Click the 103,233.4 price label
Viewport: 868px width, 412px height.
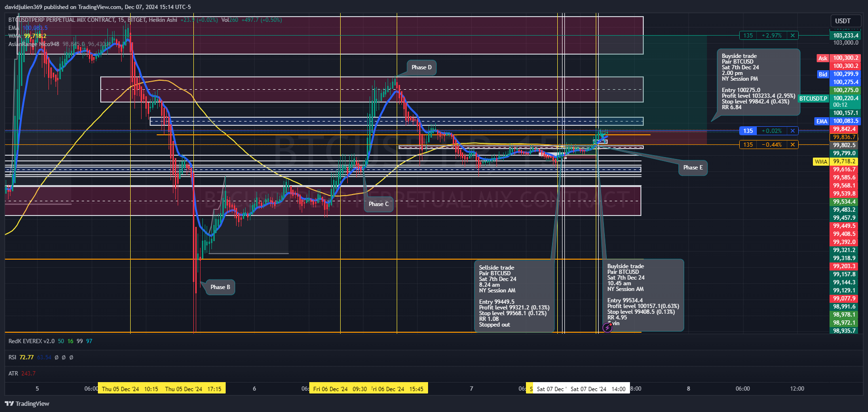pyautogui.click(x=846, y=36)
